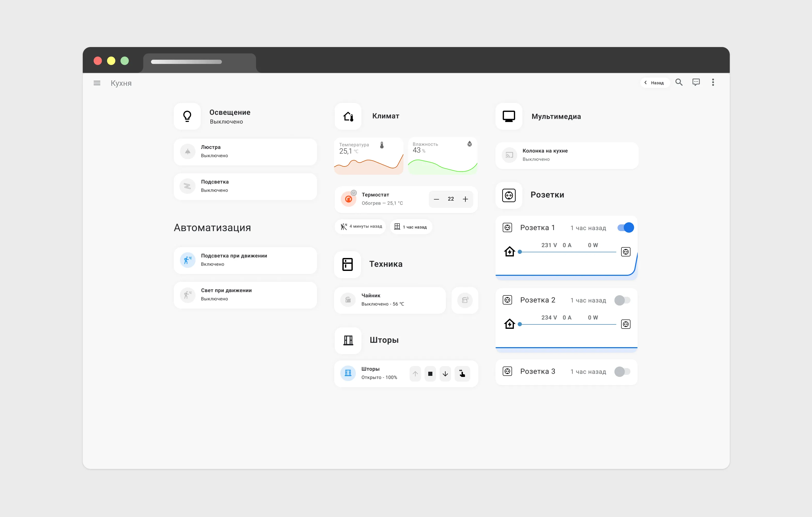Open the Колонка на кухне card
This screenshot has height=517, width=812.
point(567,155)
